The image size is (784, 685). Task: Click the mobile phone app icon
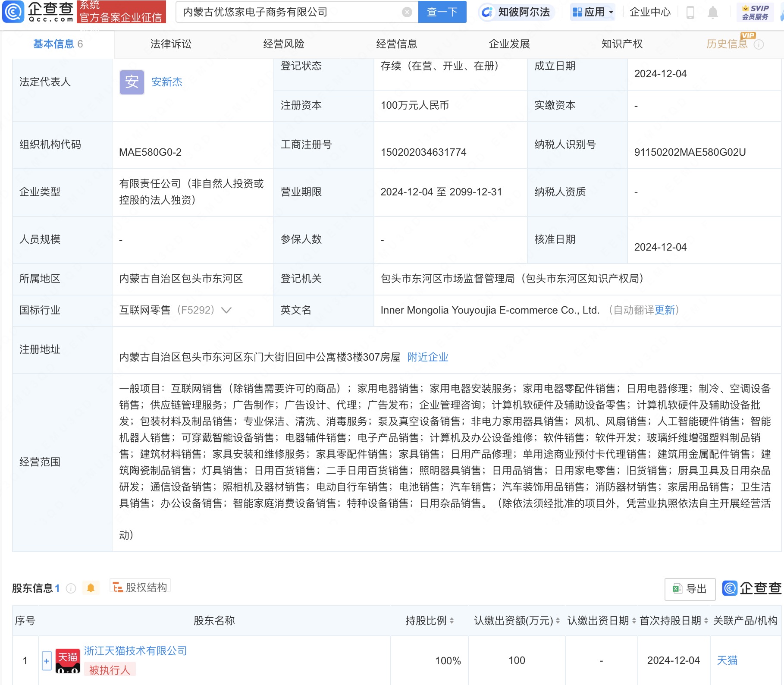coord(690,13)
